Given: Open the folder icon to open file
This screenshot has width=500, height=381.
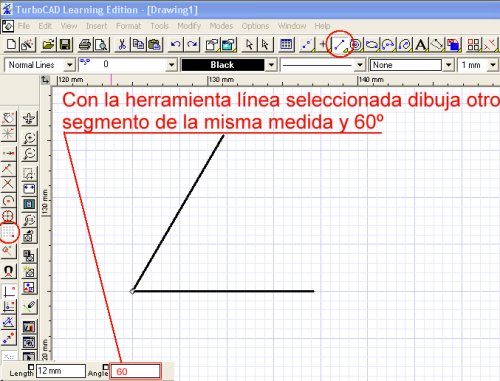Looking at the screenshot, I should [x=48, y=44].
